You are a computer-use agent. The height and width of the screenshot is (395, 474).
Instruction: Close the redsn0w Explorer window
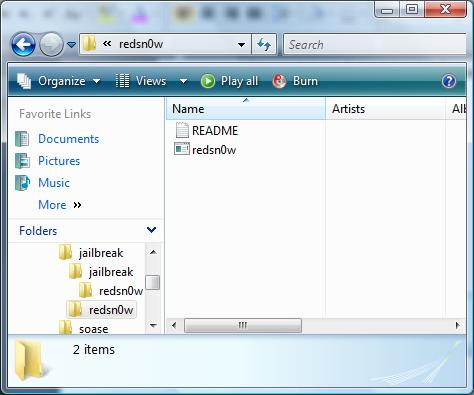445,9
